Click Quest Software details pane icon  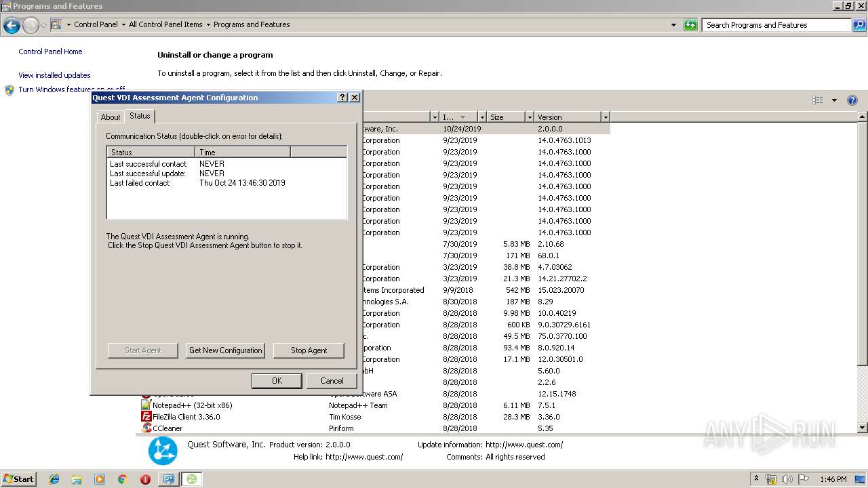tap(163, 451)
